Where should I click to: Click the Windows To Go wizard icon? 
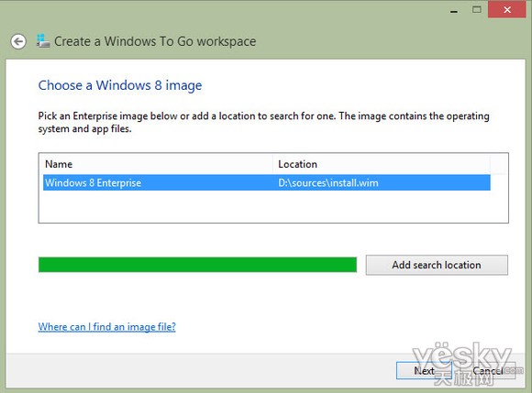tap(43, 41)
